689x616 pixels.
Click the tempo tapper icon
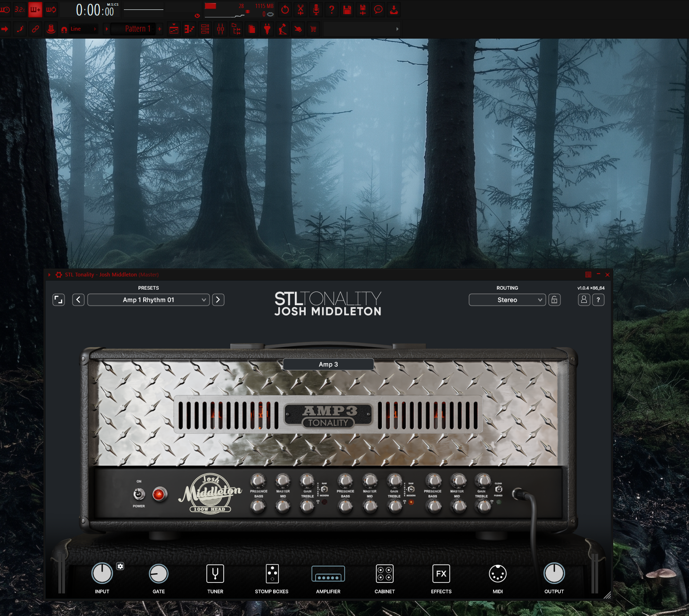(283, 29)
